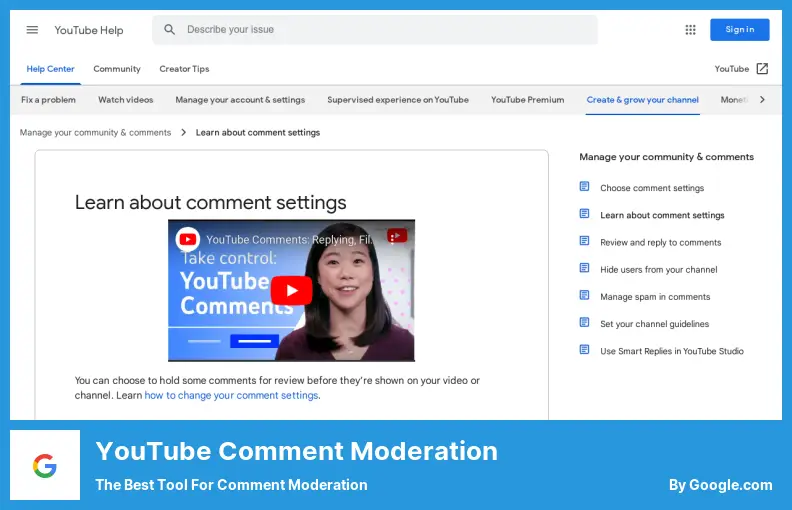Screen dimensions: 792x510
Task: Go to Manage your community & comments breadcrumb
Action: [x=95, y=132]
